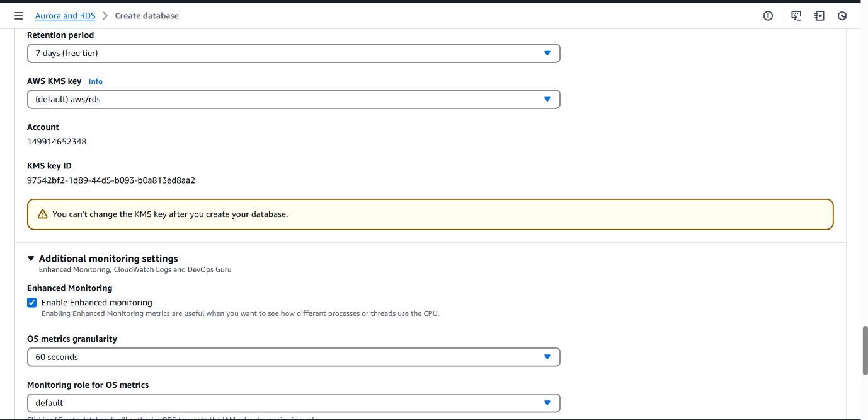Image resolution: width=868 pixels, height=420 pixels.
Task: Open the Retention period dropdown
Action: pyautogui.click(x=294, y=54)
